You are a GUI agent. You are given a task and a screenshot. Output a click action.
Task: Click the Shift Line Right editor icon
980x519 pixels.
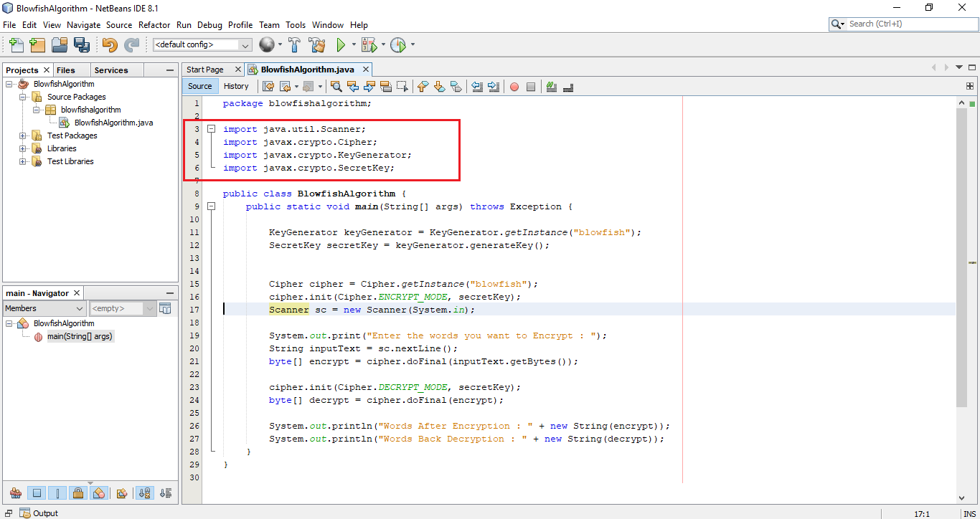(x=495, y=86)
